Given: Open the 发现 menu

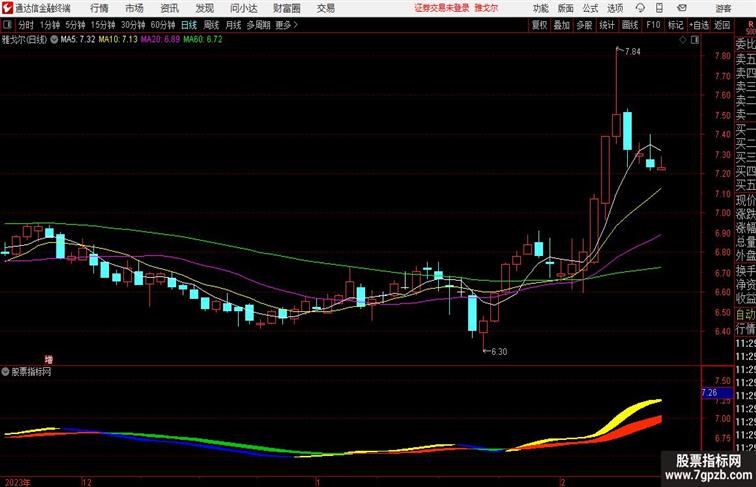Looking at the screenshot, I should tap(204, 8).
